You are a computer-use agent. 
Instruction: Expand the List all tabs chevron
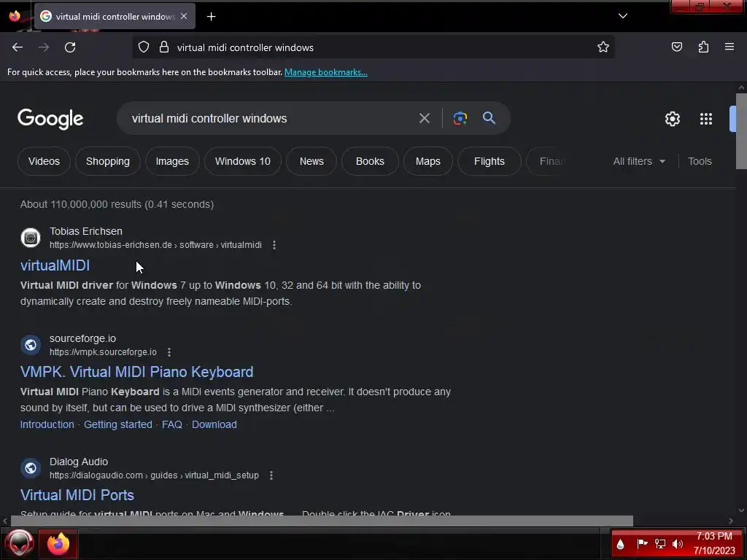[x=623, y=16]
